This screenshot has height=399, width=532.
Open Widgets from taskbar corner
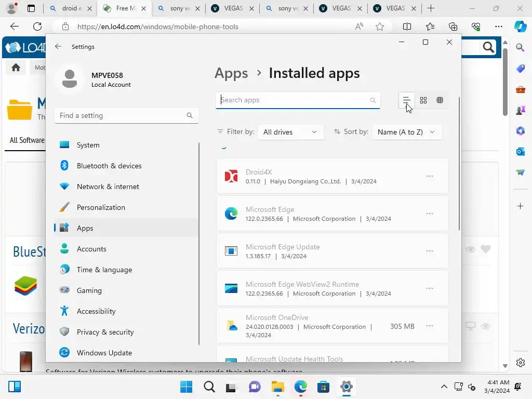pyautogui.click(x=15, y=387)
